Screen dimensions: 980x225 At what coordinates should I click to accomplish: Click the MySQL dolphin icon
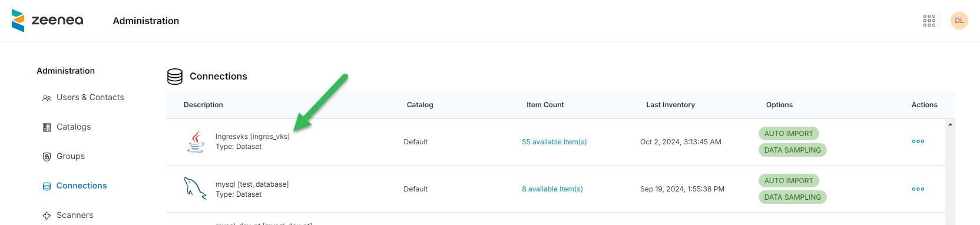click(x=196, y=189)
